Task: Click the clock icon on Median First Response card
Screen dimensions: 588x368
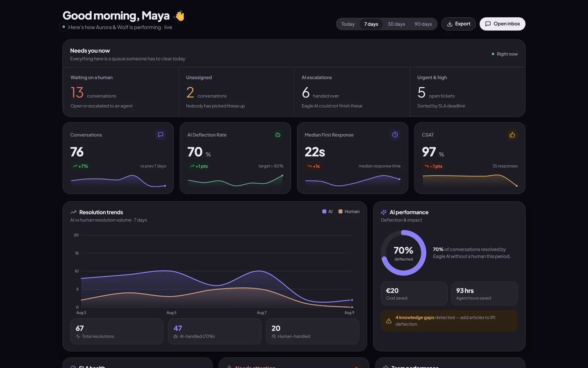Action: tap(395, 135)
